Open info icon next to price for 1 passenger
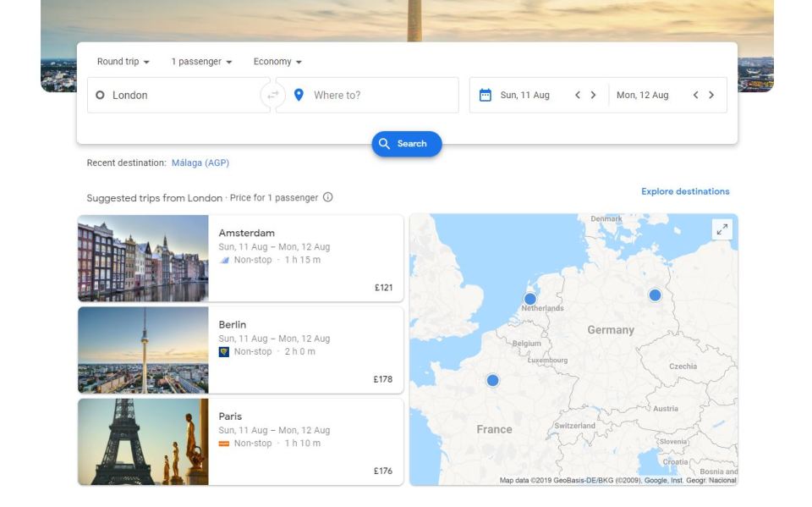This screenshot has height=507, width=812. tap(328, 197)
